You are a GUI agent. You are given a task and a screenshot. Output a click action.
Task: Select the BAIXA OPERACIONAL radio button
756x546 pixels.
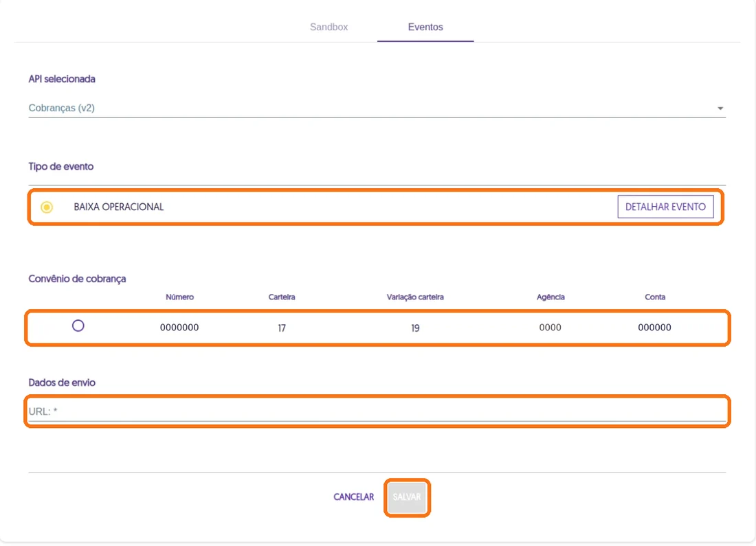(x=47, y=207)
